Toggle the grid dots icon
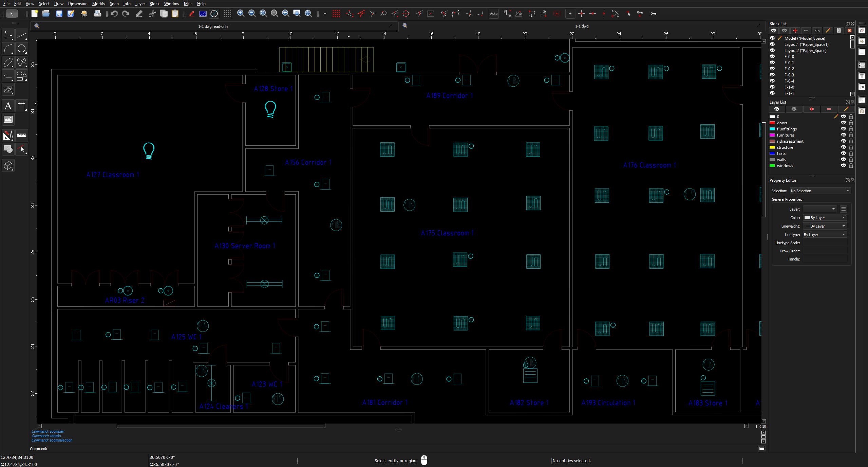The image size is (868, 467). click(x=228, y=14)
